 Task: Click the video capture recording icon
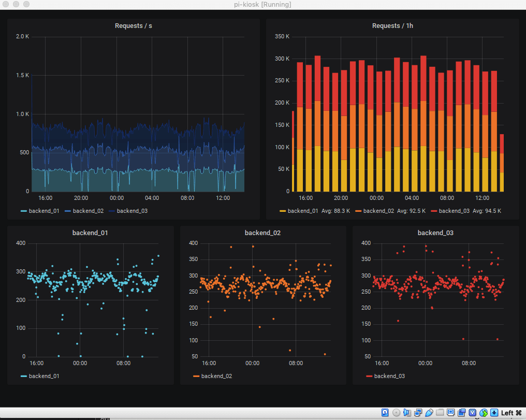[x=462, y=413]
